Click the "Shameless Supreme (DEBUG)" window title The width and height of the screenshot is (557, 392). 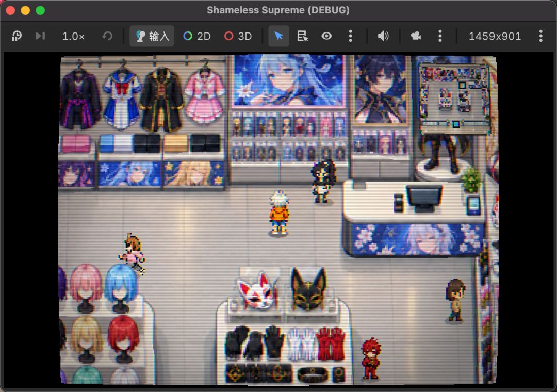[x=278, y=10]
